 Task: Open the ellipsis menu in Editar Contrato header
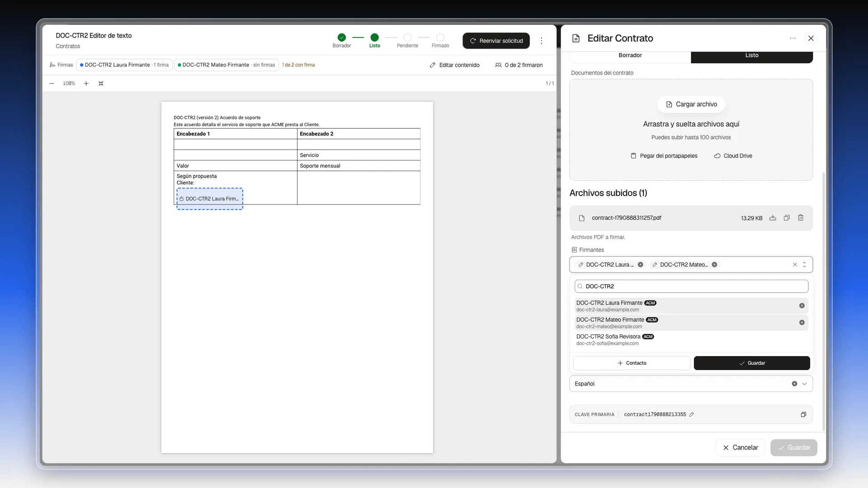point(793,38)
